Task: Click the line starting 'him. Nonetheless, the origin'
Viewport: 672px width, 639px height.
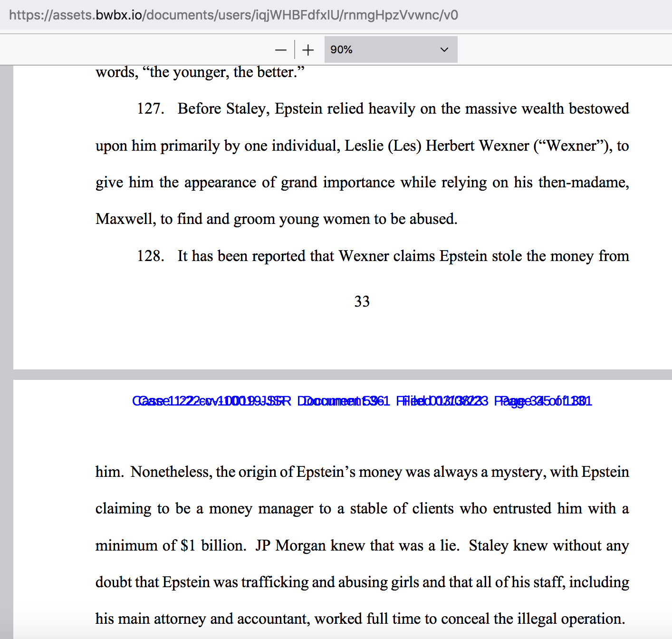Action: click(362, 472)
